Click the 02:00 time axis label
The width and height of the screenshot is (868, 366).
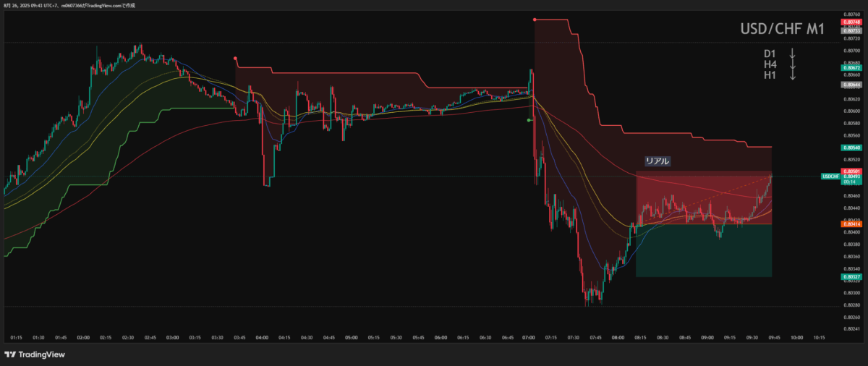pyautogui.click(x=83, y=337)
